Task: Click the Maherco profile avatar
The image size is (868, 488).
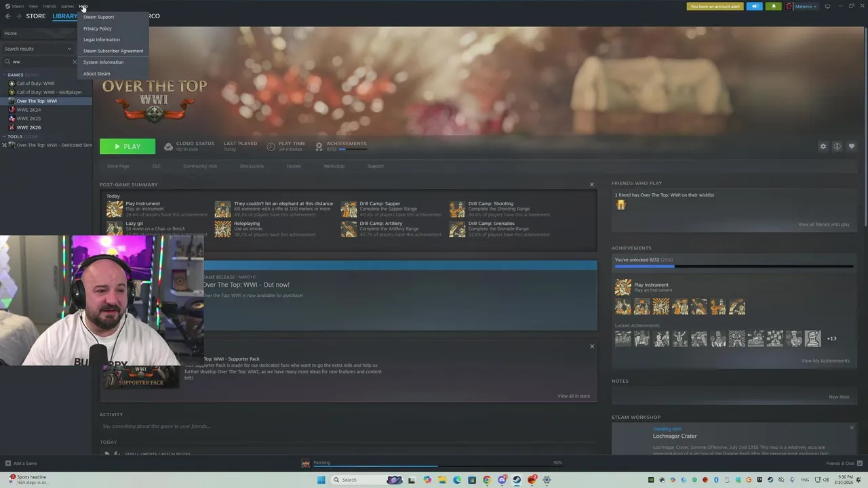Action: [789, 6]
